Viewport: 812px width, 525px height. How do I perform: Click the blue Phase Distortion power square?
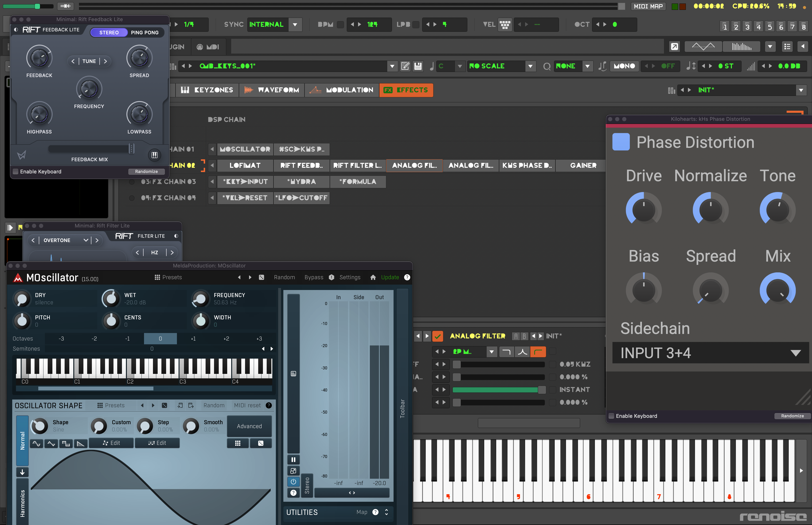tap(621, 142)
